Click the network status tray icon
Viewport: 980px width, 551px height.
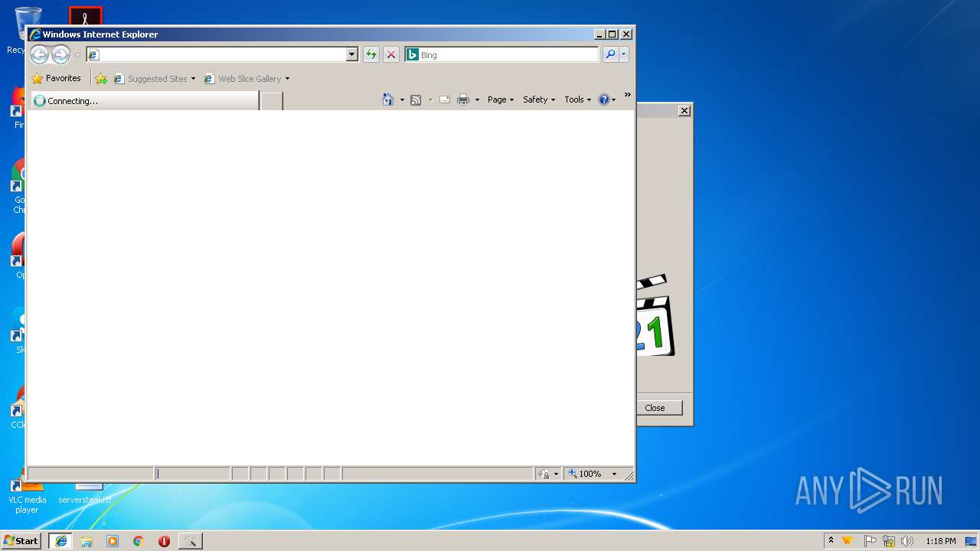click(889, 541)
